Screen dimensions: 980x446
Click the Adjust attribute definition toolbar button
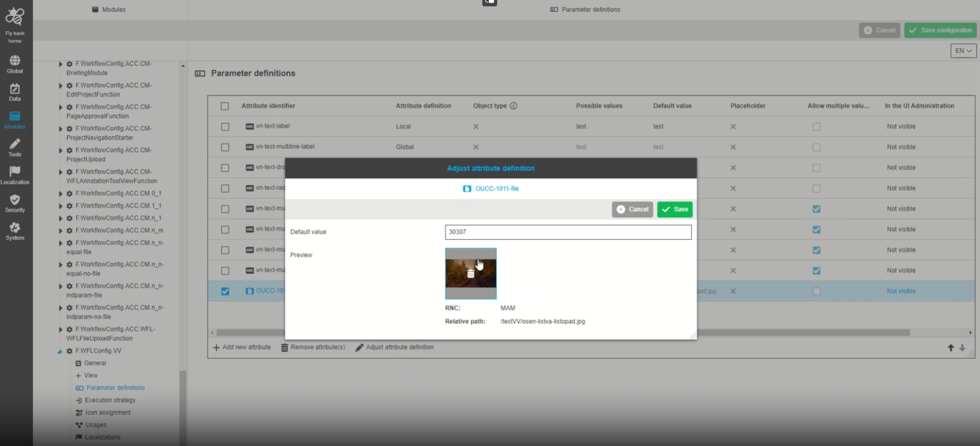point(395,348)
